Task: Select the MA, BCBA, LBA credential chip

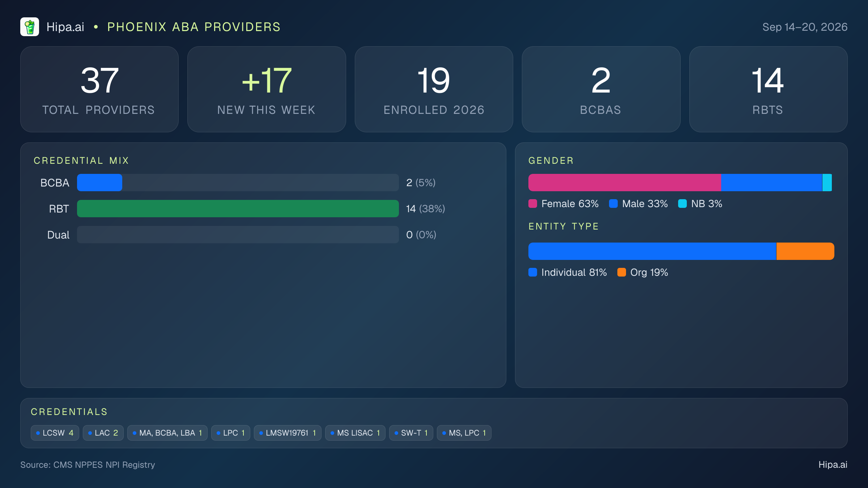Action: [x=167, y=433]
